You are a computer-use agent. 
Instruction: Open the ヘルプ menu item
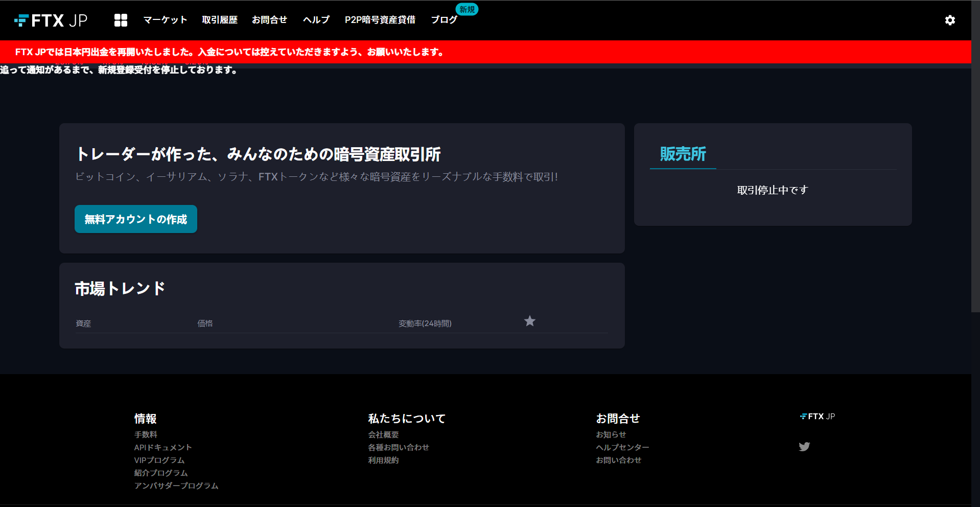pos(316,20)
